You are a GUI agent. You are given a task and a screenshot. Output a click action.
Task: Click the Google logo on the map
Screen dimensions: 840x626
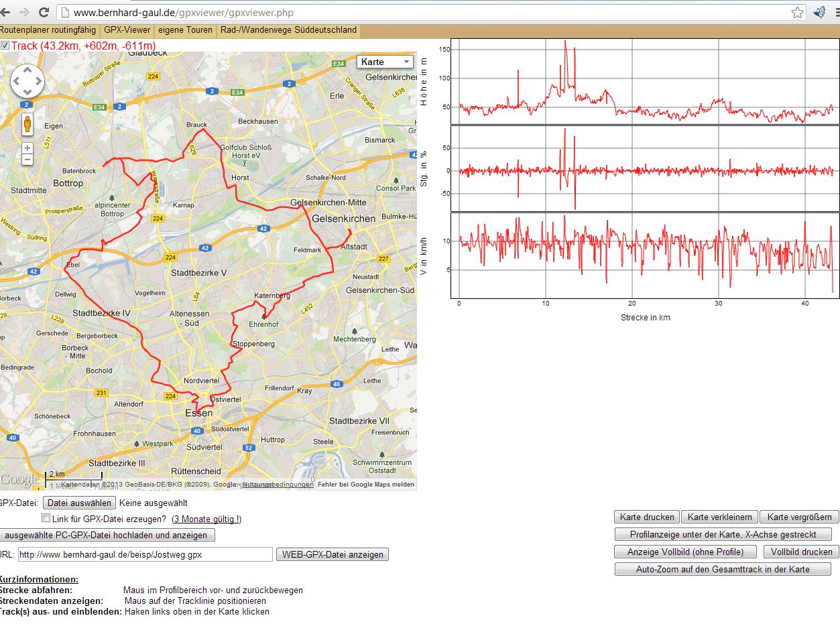[20, 480]
